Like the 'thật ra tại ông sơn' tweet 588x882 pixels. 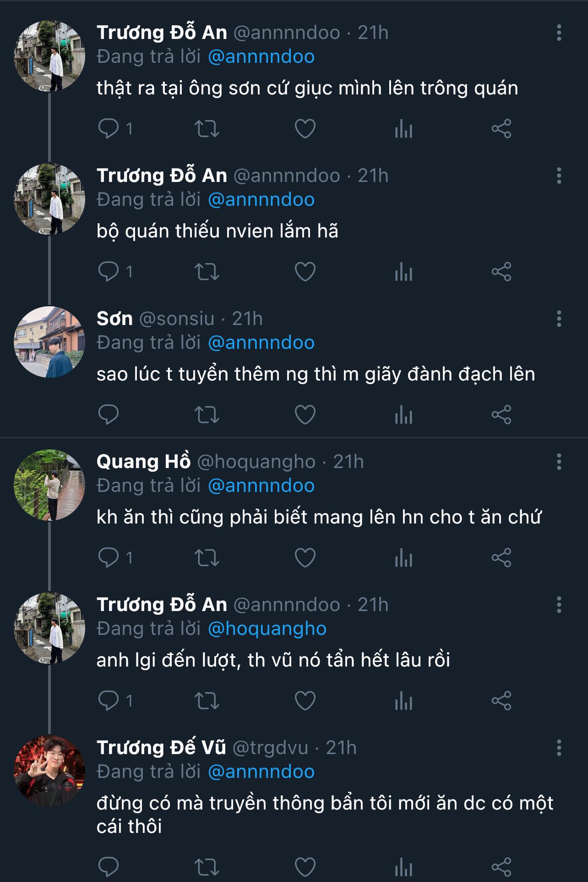point(305,129)
